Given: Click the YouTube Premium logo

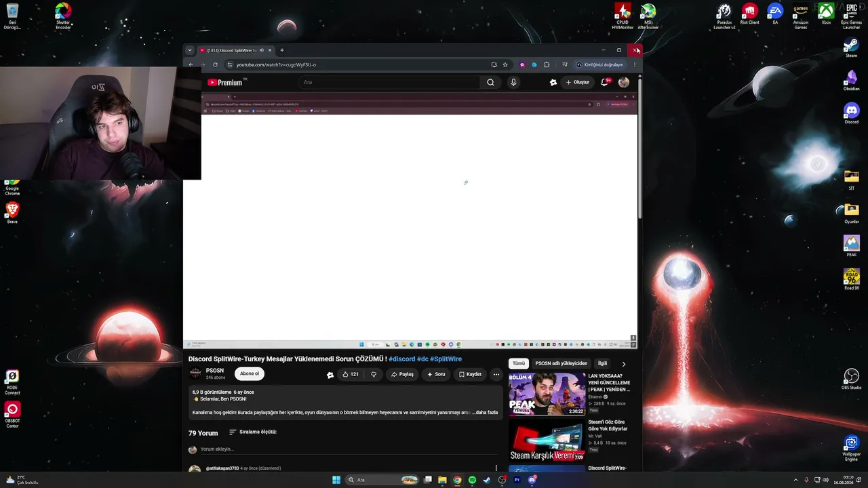Looking at the screenshot, I should tap(224, 82).
